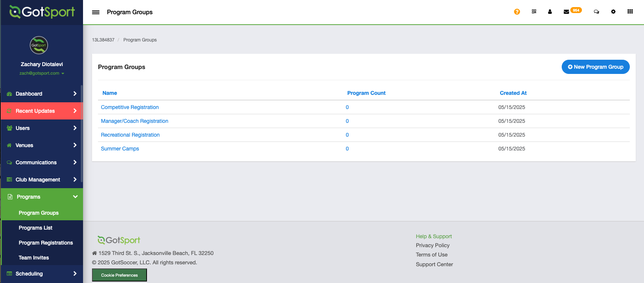Click the Venues icon in sidebar
The image size is (644, 283).
(x=9, y=145)
